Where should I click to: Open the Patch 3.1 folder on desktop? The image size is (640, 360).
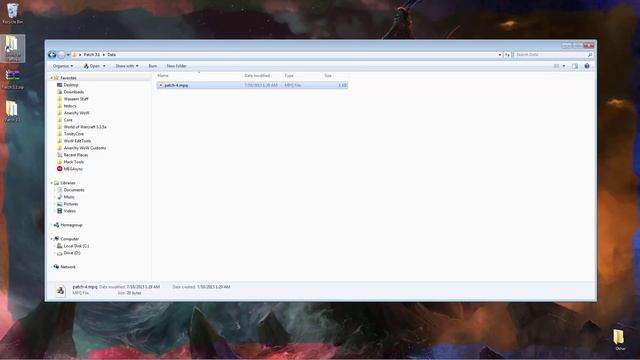12,111
